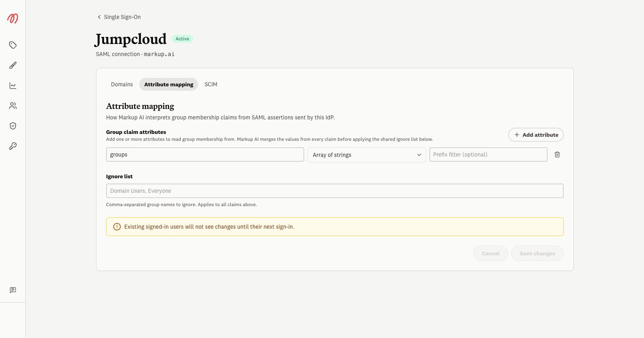Go back to Single Sign-On
The height and width of the screenshot is (338, 644).
click(119, 17)
